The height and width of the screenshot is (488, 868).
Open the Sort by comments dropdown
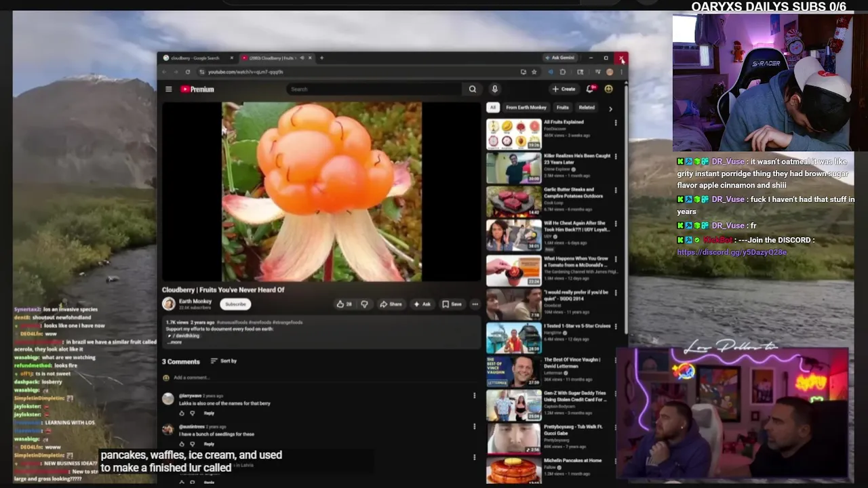pyautogui.click(x=224, y=361)
